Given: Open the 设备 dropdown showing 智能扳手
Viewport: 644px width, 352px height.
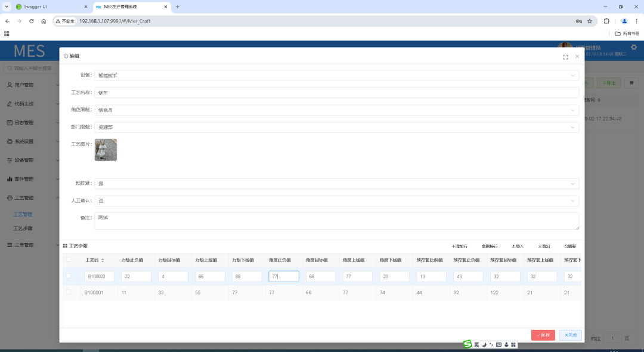Looking at the screenshot, I should click(x=336, y=76).
